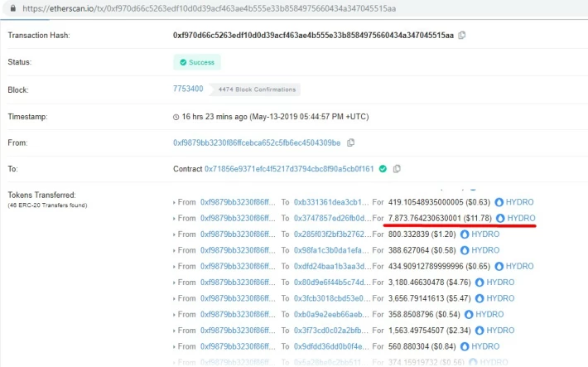This screenshot has height=367, width=588.
Task: Click the clock icon beside timestamp
Action: click(176, 117)
